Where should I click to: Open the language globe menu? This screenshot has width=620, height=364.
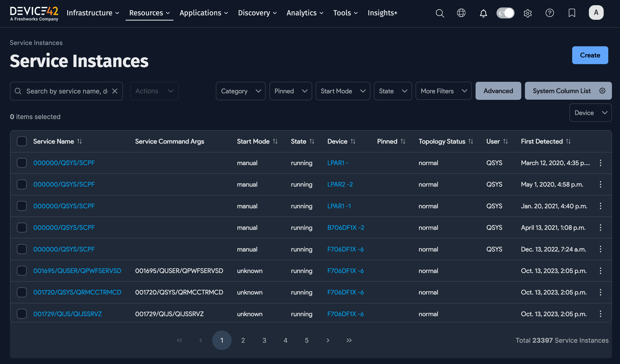[461, 13]
